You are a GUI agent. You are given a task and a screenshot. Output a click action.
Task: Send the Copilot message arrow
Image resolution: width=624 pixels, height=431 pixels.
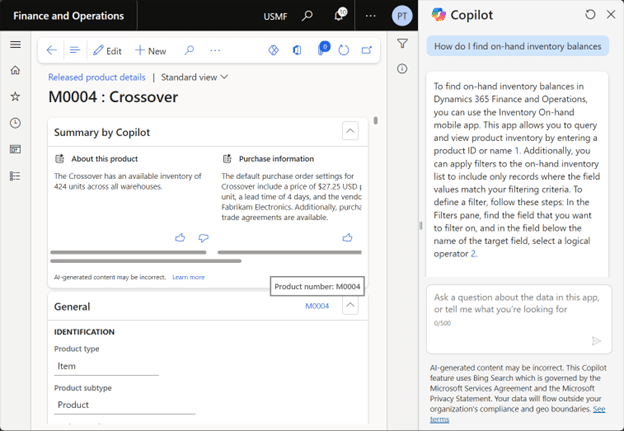pyautogui.click(x=596, y=341)
